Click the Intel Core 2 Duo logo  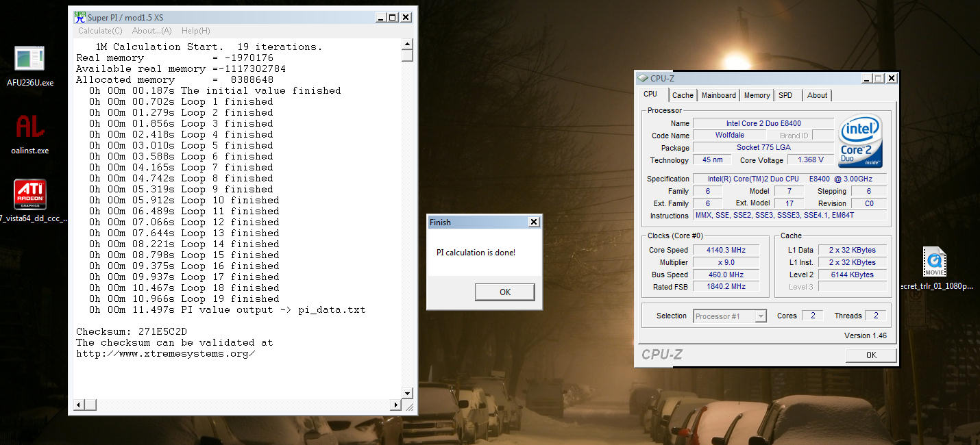click(x=860, y=141)
